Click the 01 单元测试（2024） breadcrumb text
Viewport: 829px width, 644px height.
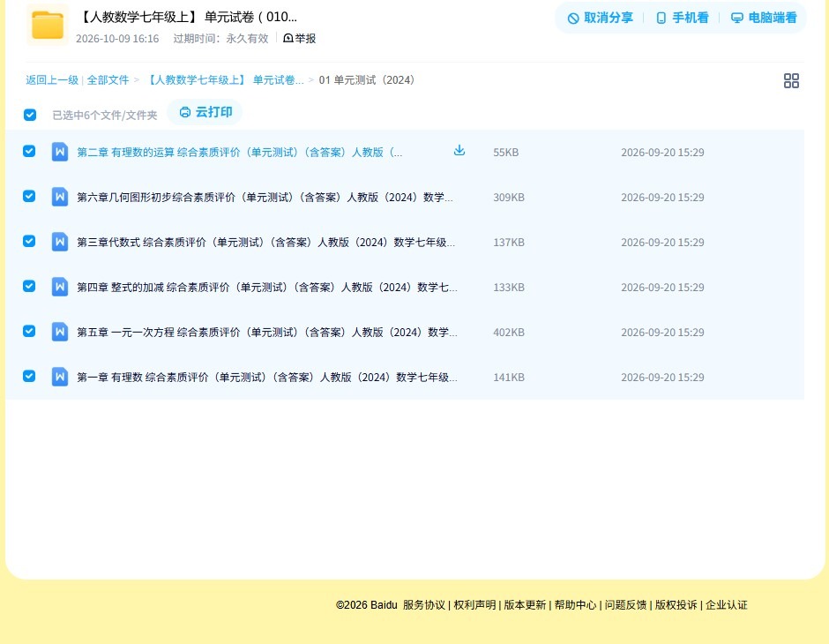(368, 80)
